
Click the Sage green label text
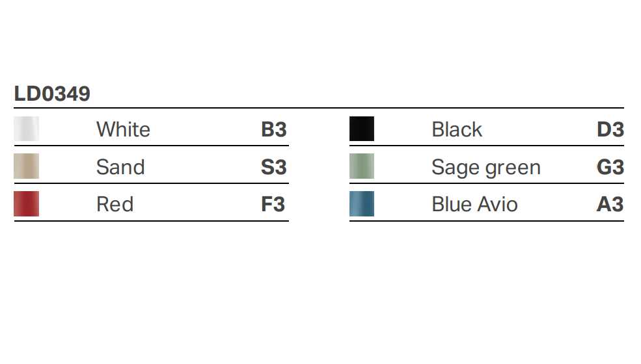pos(485,168)
